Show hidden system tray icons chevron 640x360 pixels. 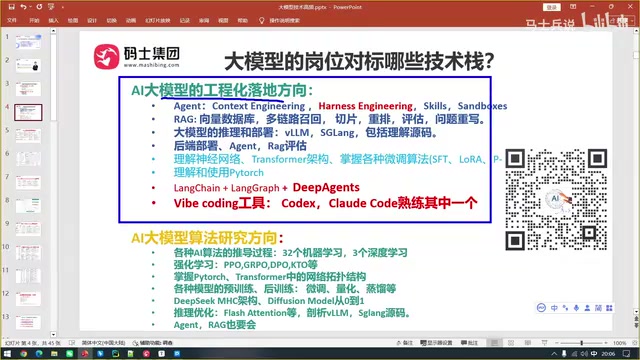pos(554,354)
